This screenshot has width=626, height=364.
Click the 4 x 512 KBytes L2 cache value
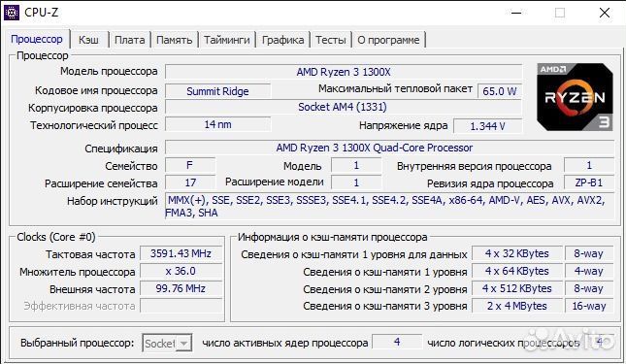pyautogui.click(x=517, y=288)
